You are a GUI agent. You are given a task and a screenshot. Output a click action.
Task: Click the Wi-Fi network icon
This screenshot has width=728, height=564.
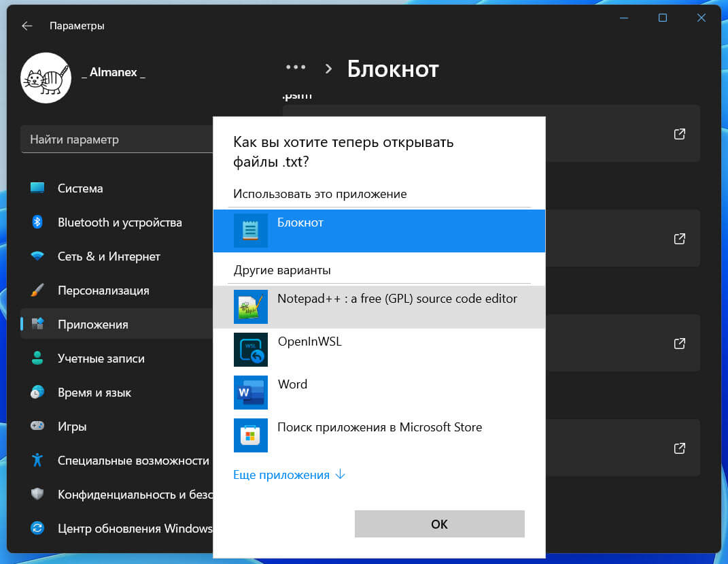tap(37, 256)
